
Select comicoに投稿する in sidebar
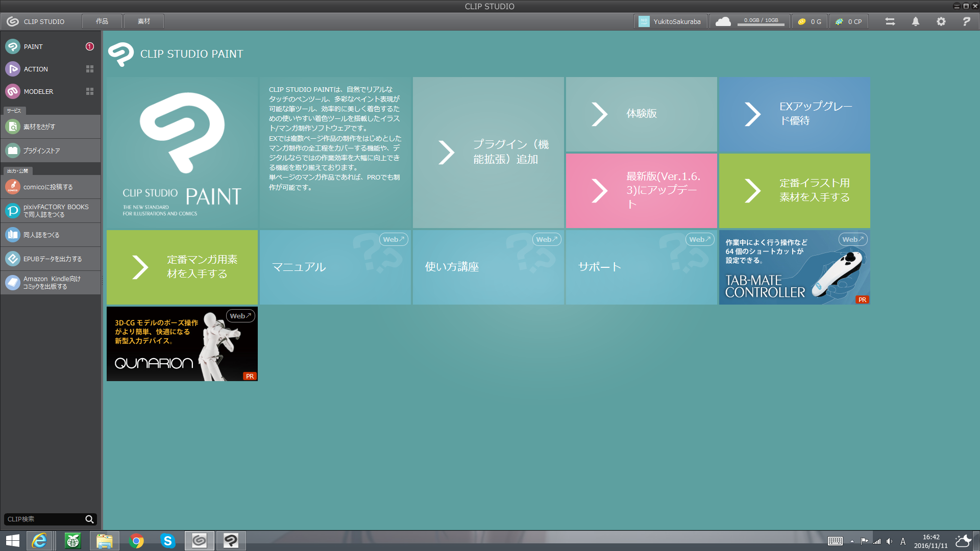[51, 187]
